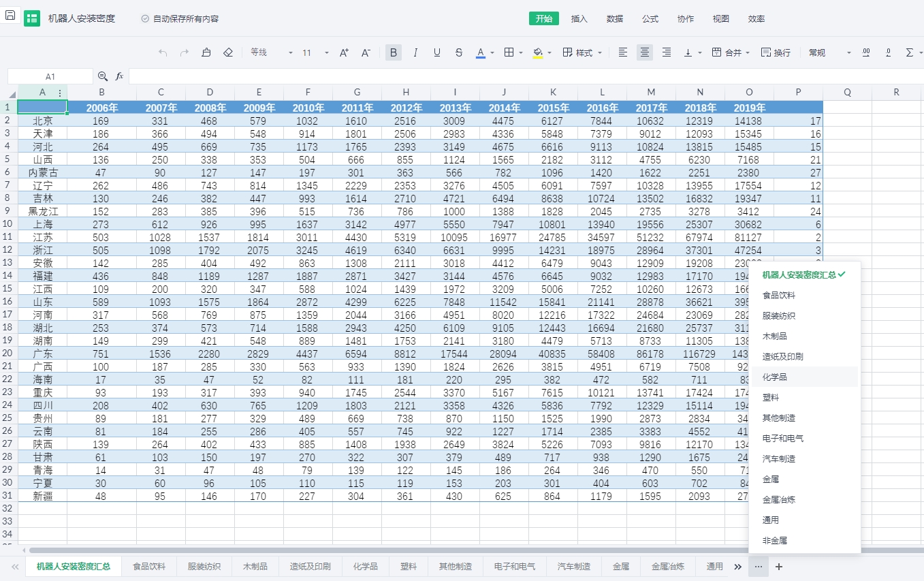Image resolution: width=924 pixels, height=581 pixels.
Task: Open column A options menu dots
Action: pyautogui.click(x=61, y=93)
